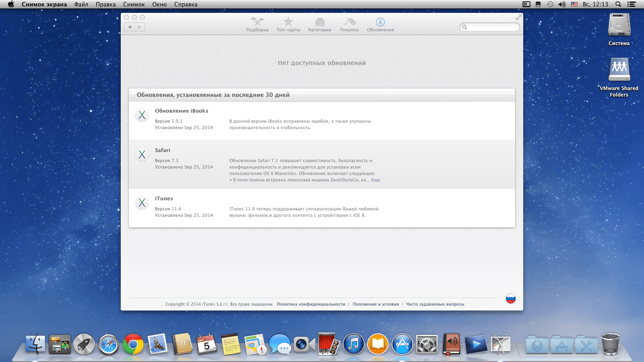Click the App Store icon in Dock
Screen dimensions: 644x362
pyautogui.click(x=402, y=344)
